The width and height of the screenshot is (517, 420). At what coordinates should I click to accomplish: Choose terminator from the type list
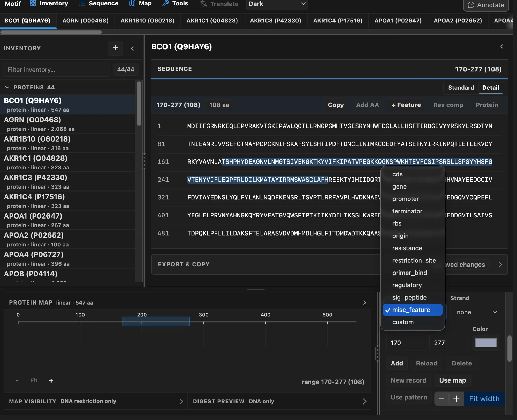(412, 211)
